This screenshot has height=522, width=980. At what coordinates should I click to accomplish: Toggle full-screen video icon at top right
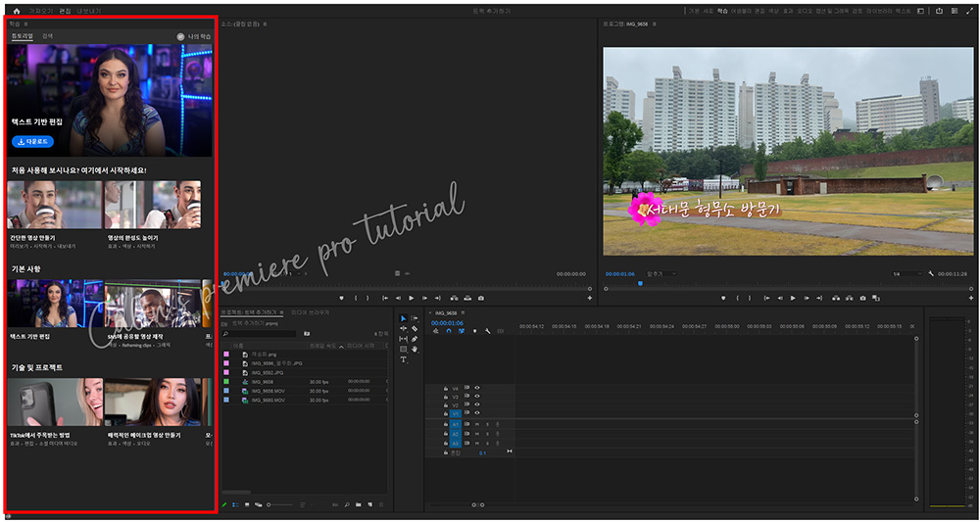[969, 11]
